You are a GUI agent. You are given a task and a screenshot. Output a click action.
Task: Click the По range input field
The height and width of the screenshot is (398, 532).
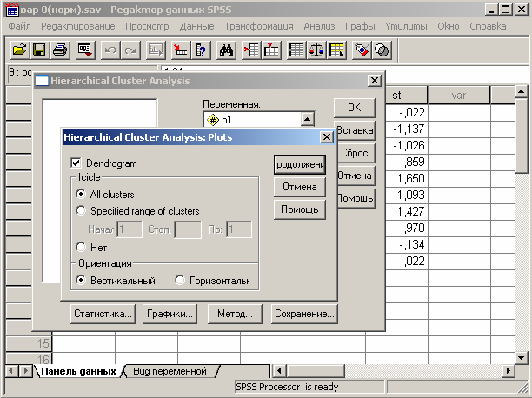tap(239, 229)
